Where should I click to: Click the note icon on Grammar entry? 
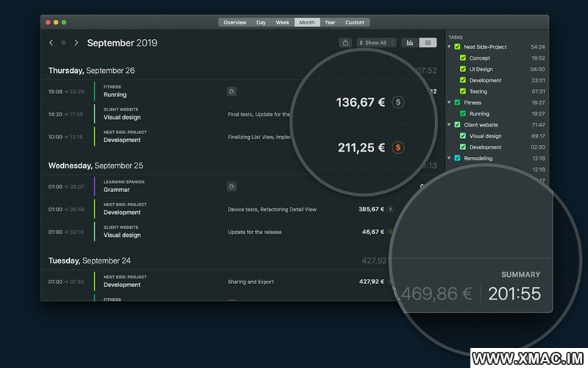(232, 186)
